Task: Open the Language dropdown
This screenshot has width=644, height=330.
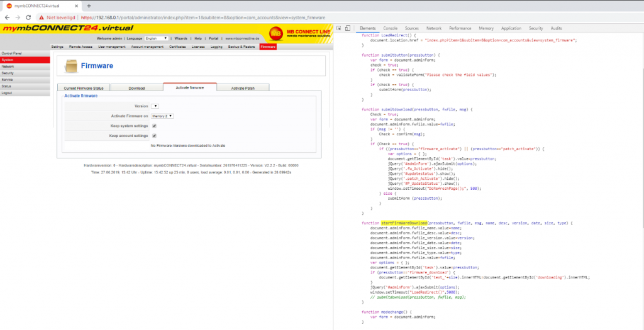Action: pos(156,38)
